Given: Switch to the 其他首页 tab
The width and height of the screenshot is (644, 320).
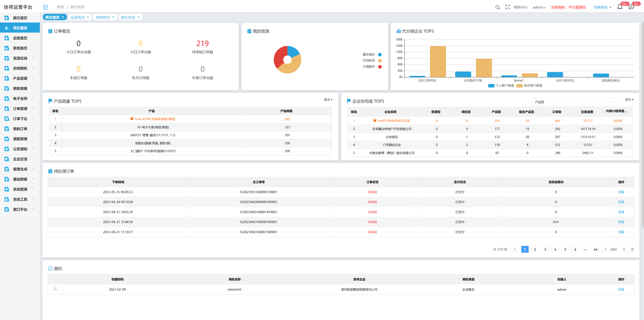Looking at the screenshot, I should [x=103, y=17].
